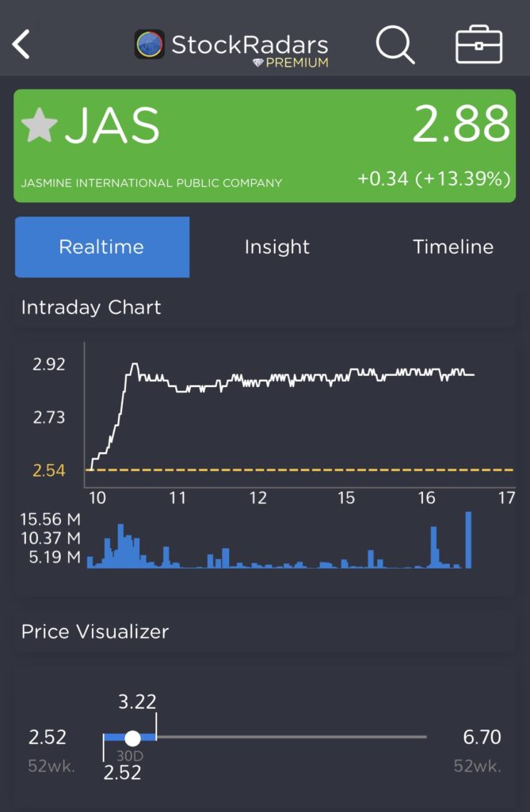
Task: Tap the back arrow icon
Action: point(21,44)
